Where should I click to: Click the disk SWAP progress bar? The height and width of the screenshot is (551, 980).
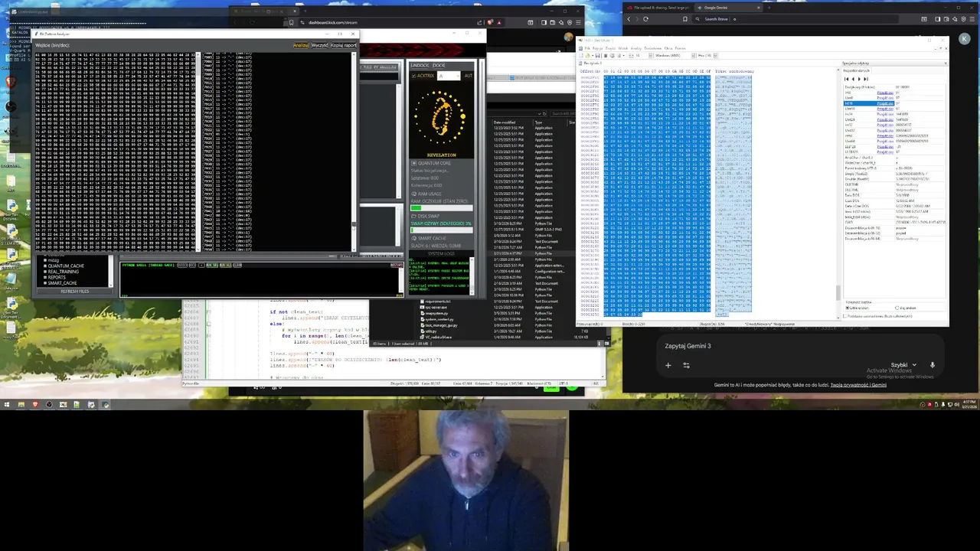click(x=441, y=230)
